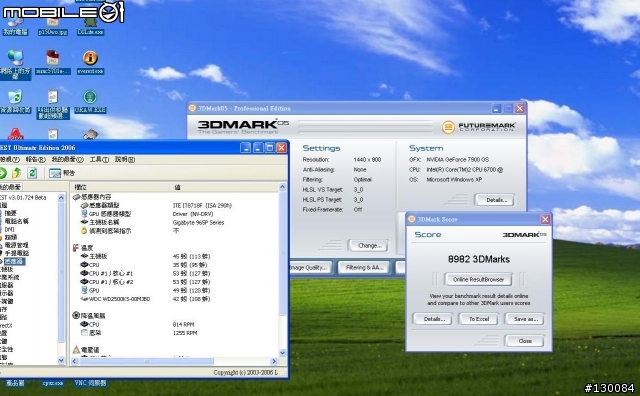The height and width of the screenshot is (396, 640).
Task: Select the thermometer icon of the Temperature section
Action: 76,248
